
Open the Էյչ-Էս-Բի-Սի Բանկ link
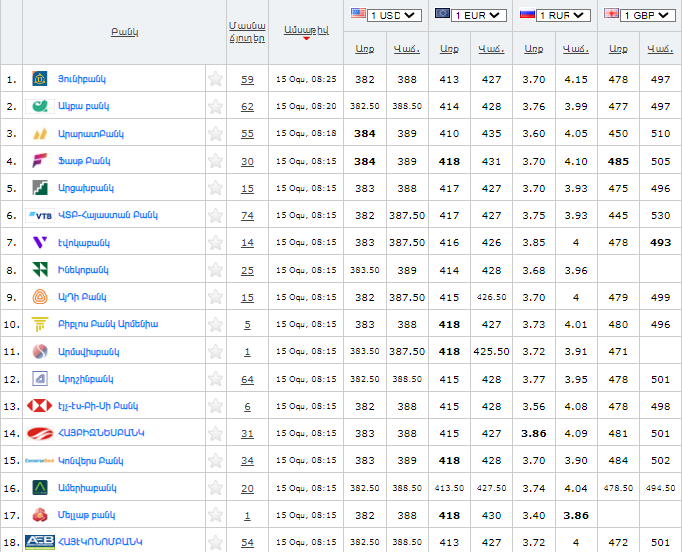point(98,406)
